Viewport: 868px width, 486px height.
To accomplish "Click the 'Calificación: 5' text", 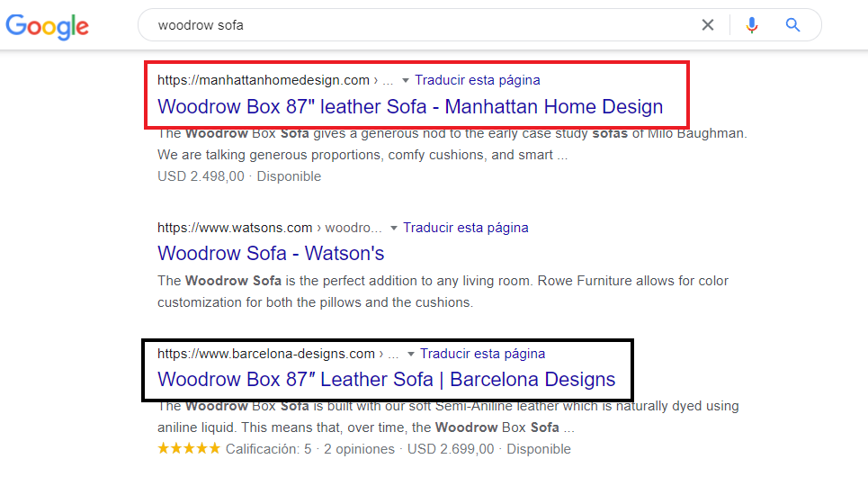I will (x=268, y=449).
